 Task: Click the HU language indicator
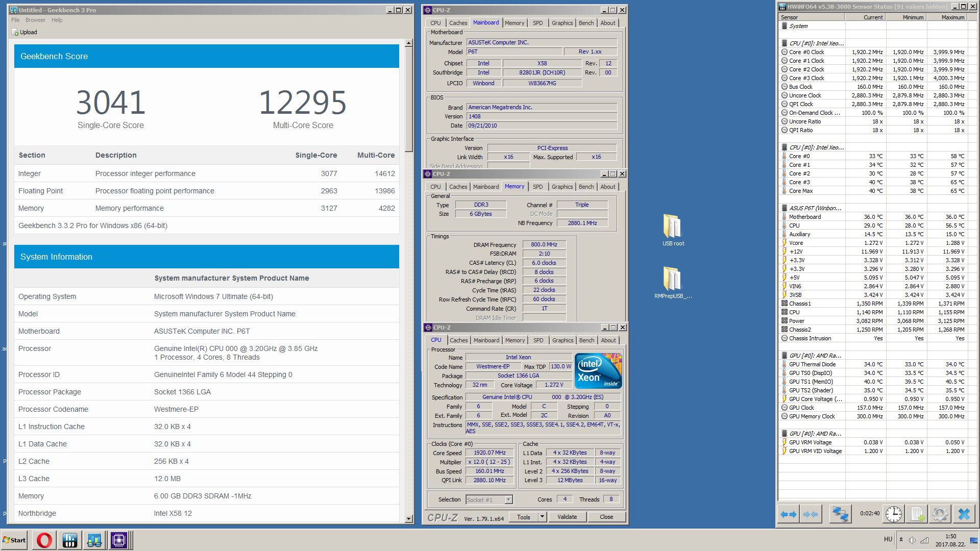coord(888,539)
